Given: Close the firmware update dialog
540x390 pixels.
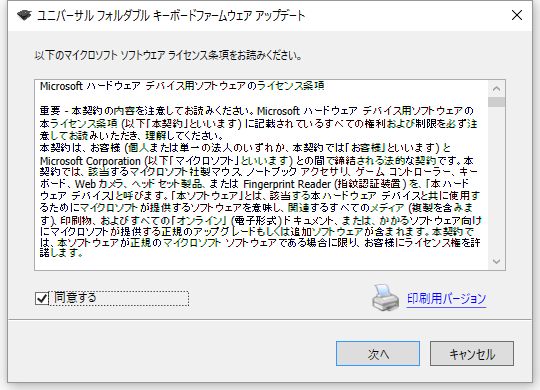Looking at the screenshot, I should tap(517, 15).
